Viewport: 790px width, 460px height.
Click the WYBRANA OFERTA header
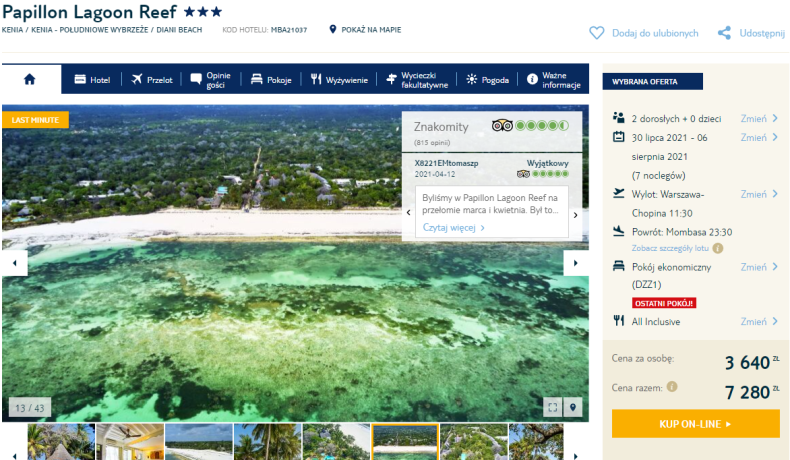652,81
